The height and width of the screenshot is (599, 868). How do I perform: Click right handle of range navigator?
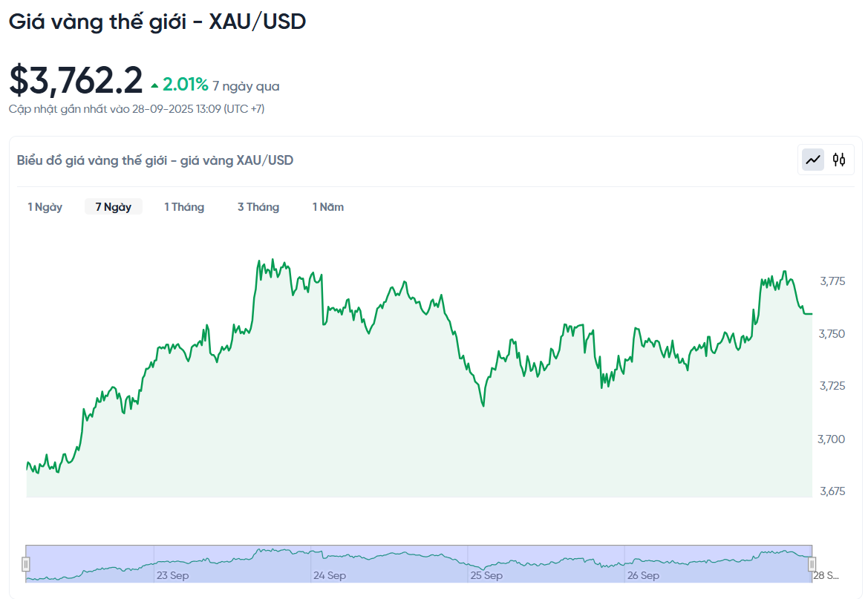[812, 564]
